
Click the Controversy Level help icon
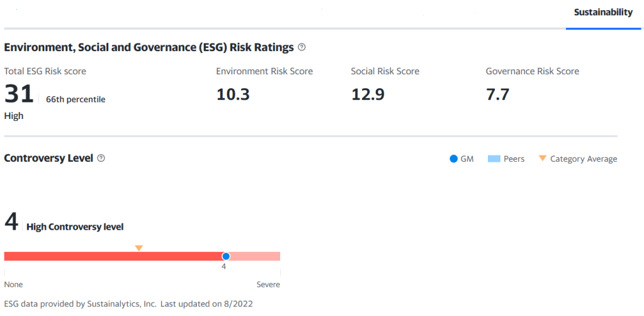[101, 158]
